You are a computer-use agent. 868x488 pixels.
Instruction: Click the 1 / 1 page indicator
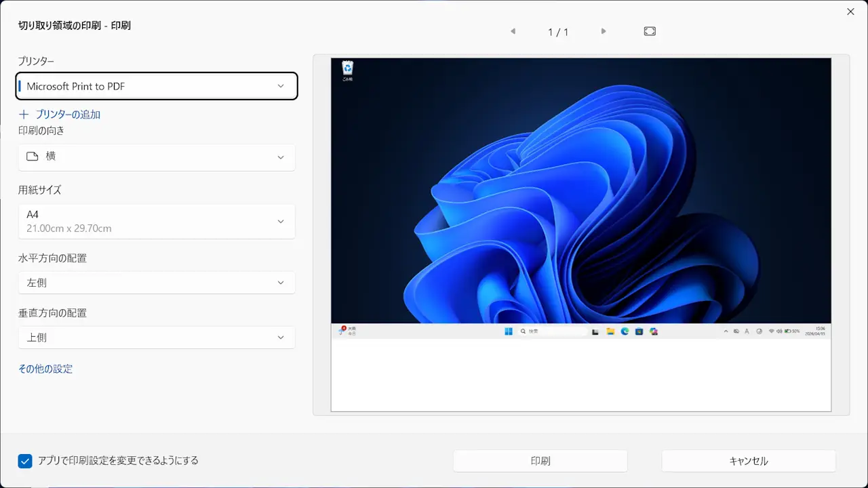pyautogui.click(x=558, y=32)
